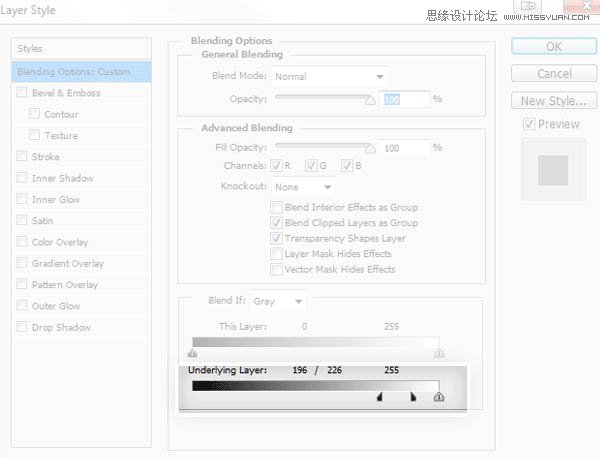Click the style preview thumbnail

click(553, 170)
